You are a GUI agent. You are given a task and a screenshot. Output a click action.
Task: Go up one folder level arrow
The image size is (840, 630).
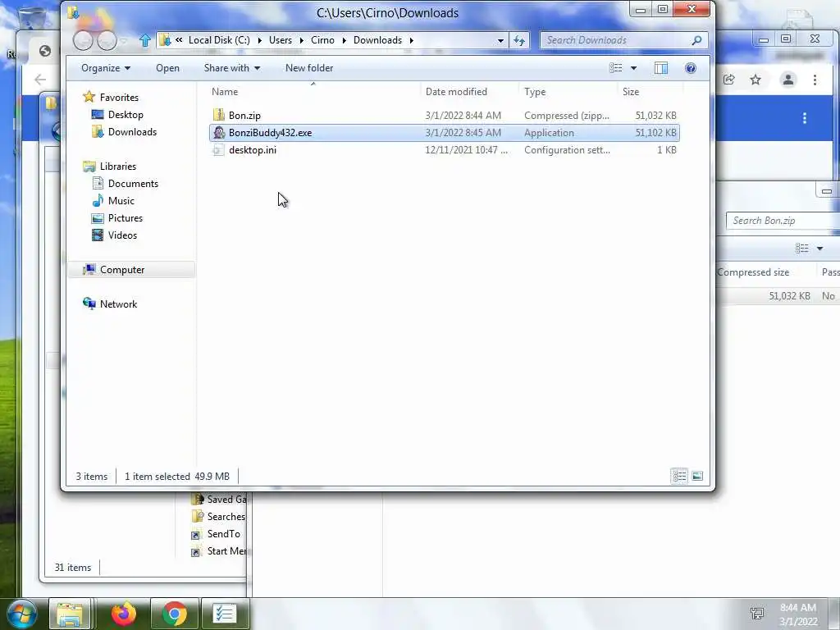coord(144,40)
